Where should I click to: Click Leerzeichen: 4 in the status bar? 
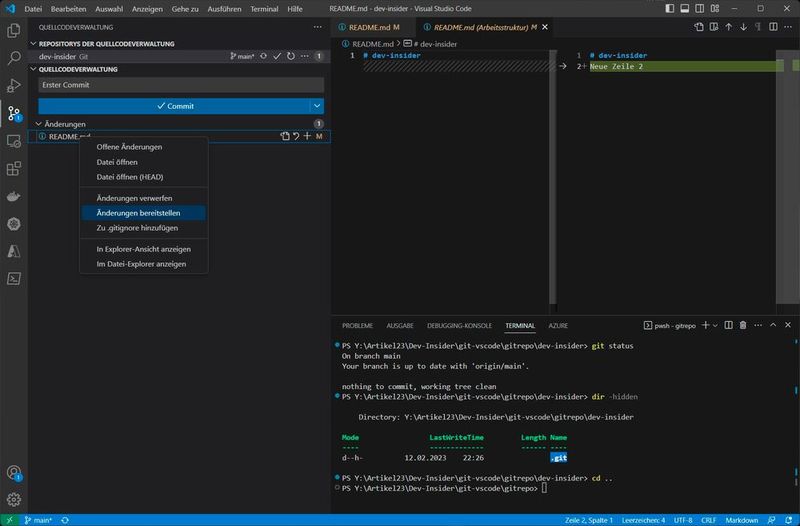643,520
